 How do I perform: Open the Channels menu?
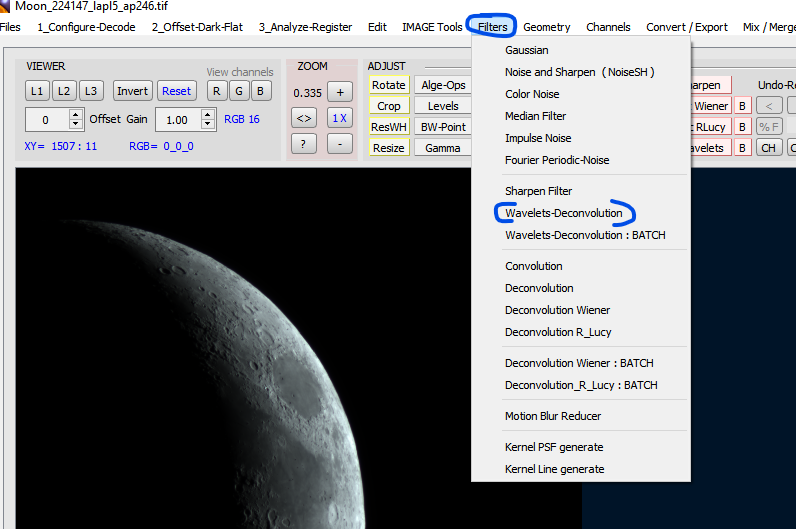[x=608, y=27]
